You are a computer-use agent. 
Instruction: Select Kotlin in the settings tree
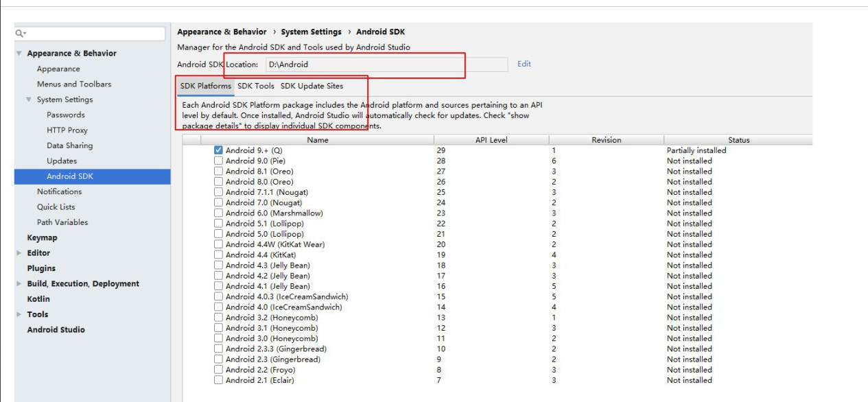[x=38, y=299]
